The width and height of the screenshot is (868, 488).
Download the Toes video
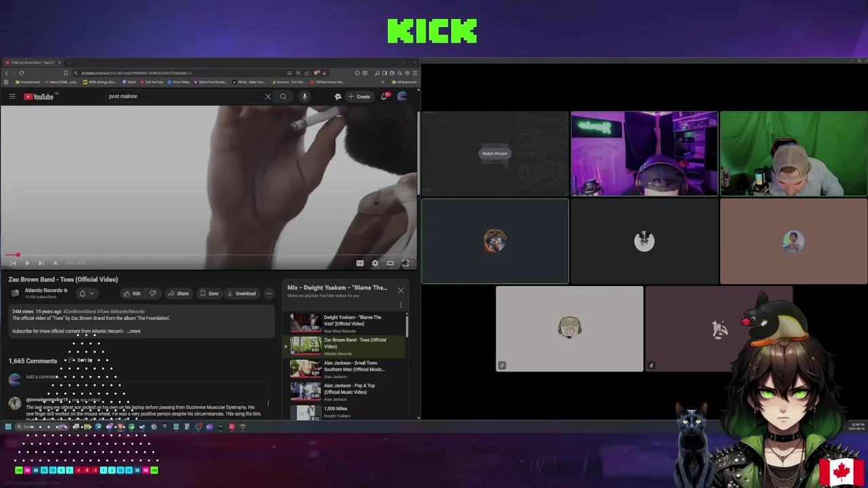tap(241, 293)
